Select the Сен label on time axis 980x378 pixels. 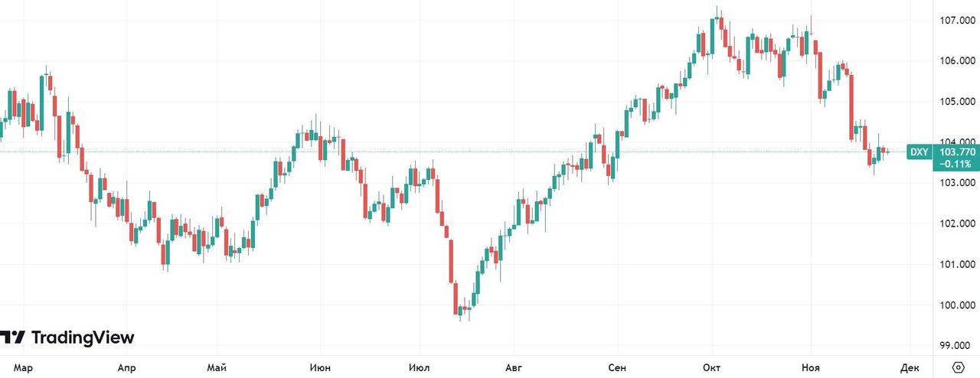(616, 368)
